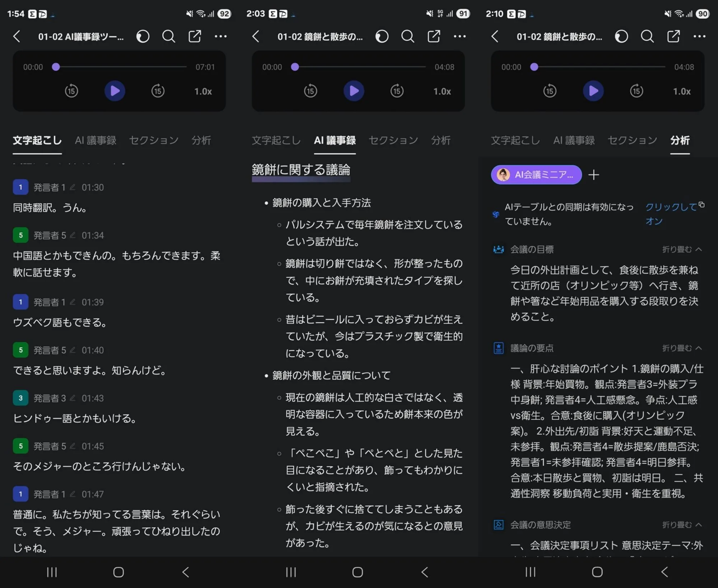Rewind 15 seconds in middle audio player
This screenshot has height=588, width=718.
point(311,91)
